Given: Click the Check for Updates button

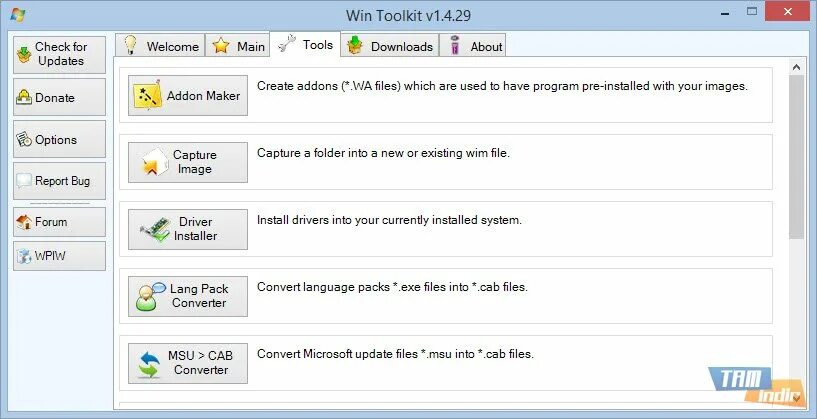Looking at the screenshot, I should pyautogui.click(x=59, y=54).
